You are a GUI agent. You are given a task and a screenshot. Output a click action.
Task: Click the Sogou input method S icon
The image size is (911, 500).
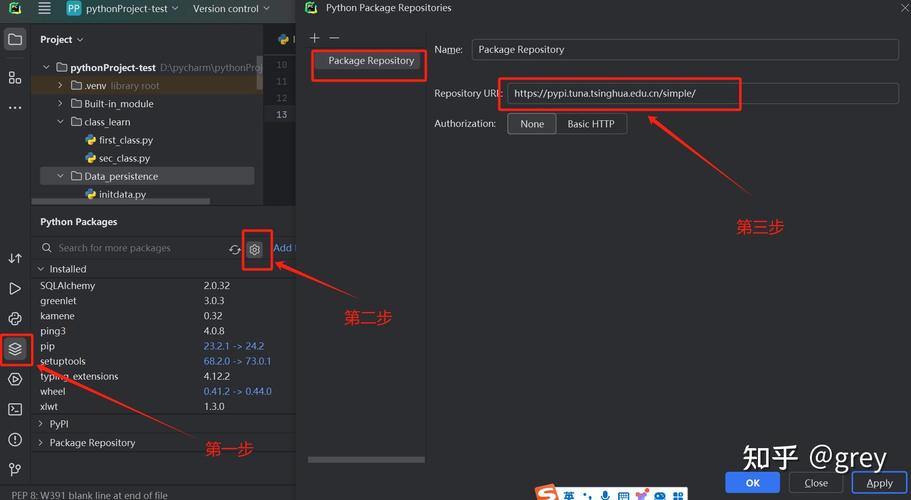547,493
